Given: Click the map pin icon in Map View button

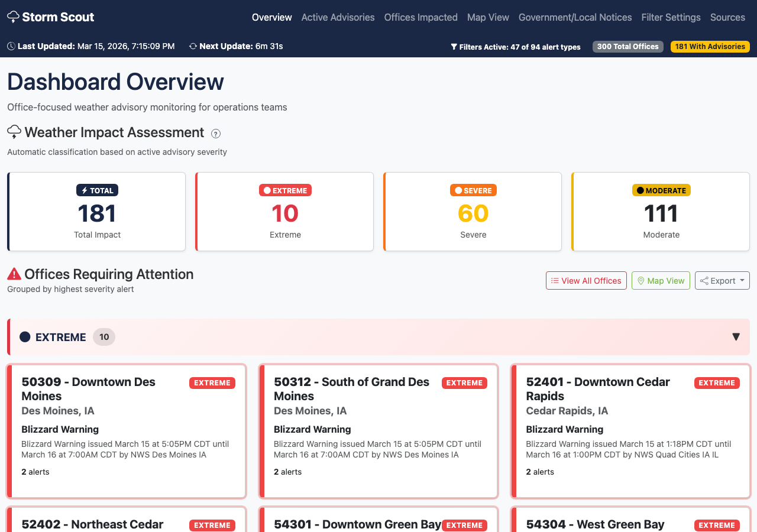Looking at the screenshot, I should pos(640,280).
